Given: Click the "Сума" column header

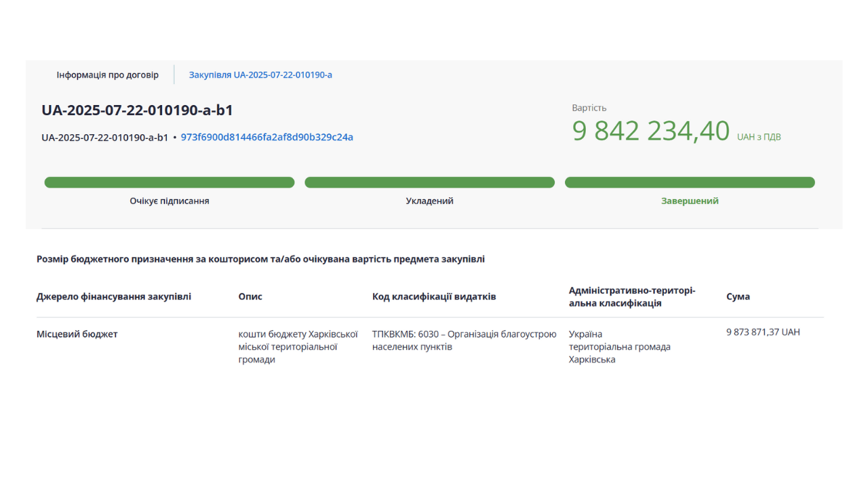Looking at the screenshot, I should [x=738, y=297].
